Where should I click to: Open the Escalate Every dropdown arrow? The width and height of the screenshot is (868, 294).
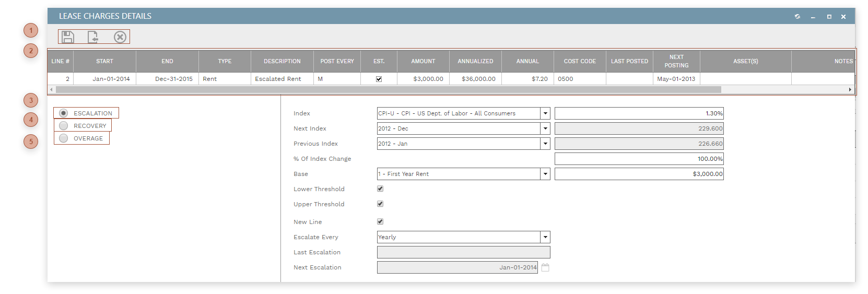(545, 237)
